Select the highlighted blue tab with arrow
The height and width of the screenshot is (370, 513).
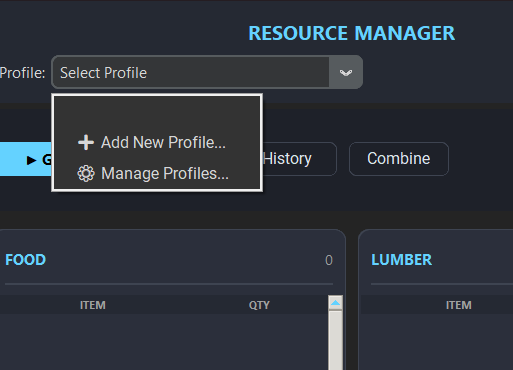coord(26,159)
